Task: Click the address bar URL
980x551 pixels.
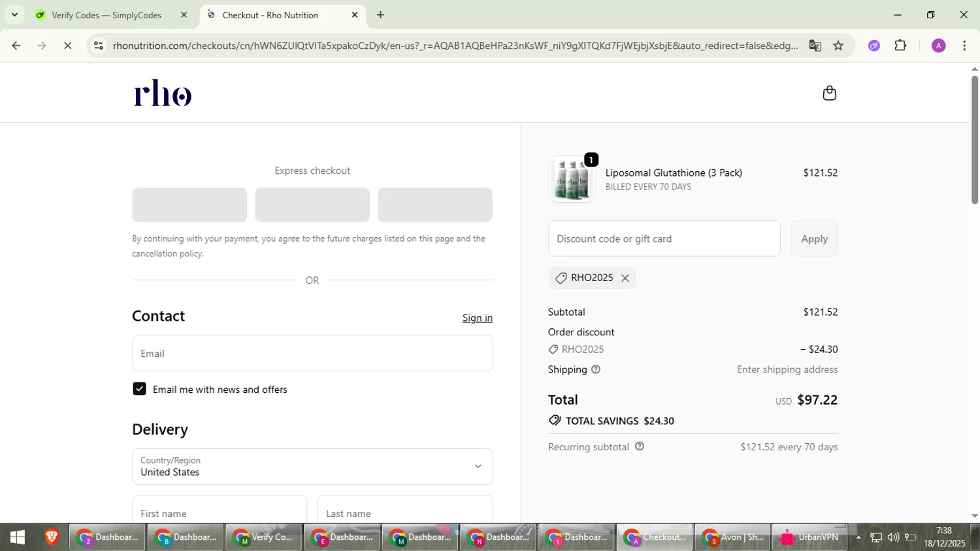Action: tap(455, 46)
